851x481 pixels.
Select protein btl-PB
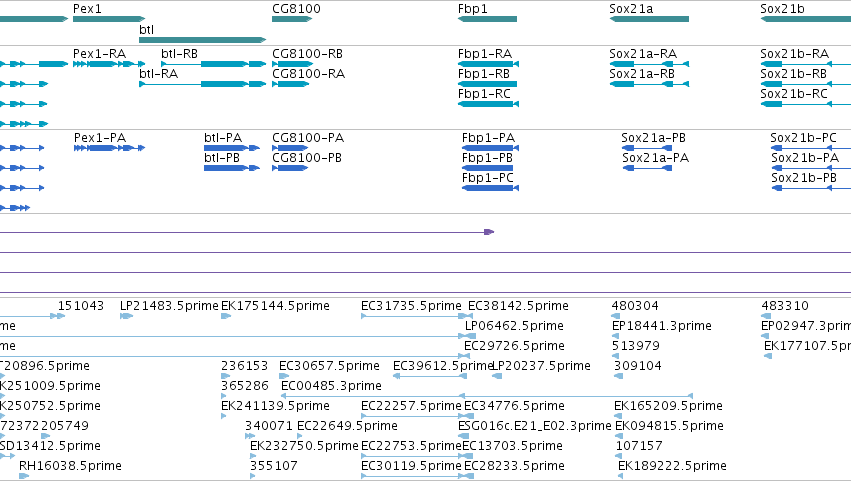(x=222, y=157)
